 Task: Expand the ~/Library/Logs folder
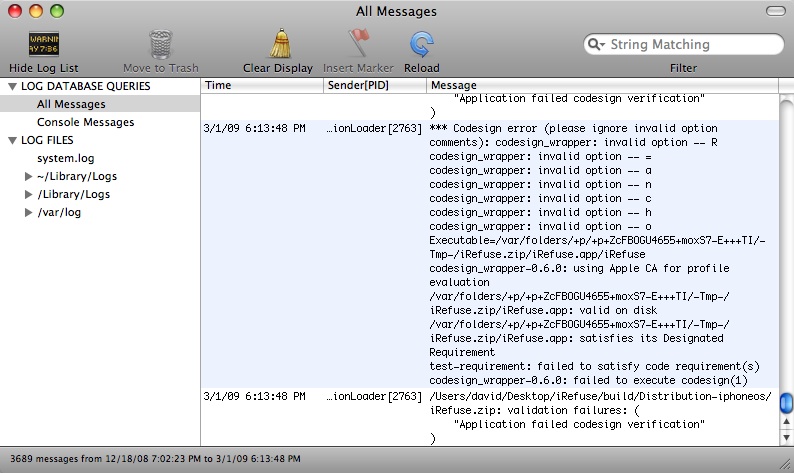(x=28, y=176)
